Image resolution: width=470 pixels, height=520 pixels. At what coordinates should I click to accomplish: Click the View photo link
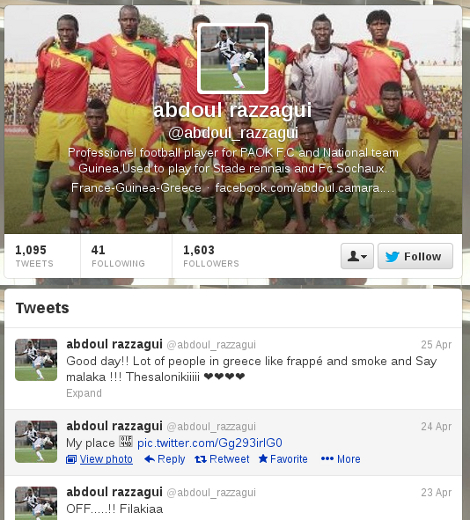click(106, 459)
